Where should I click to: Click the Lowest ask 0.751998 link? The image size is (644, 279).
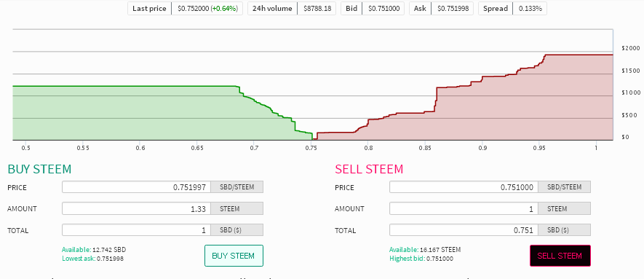tap(93, 259)
